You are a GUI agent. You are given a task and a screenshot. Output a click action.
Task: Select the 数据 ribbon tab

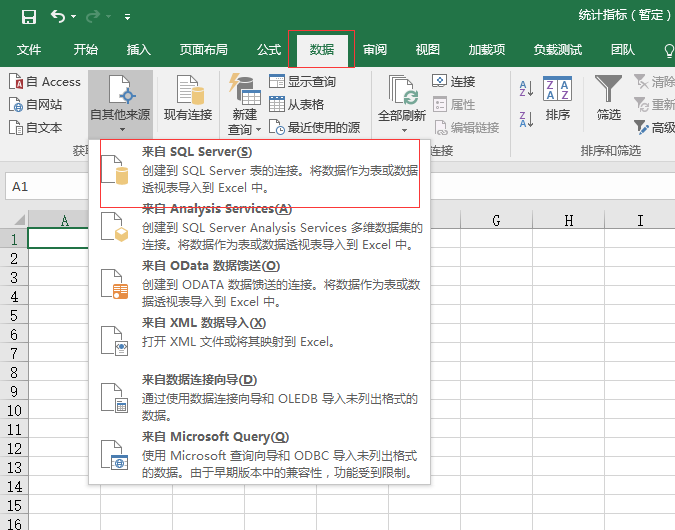click(x=322, y=50)
